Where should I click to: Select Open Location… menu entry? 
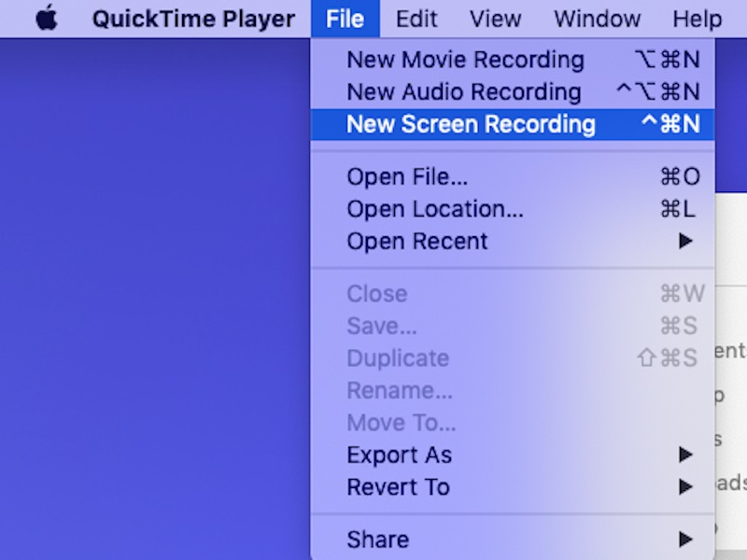(434, 209)
